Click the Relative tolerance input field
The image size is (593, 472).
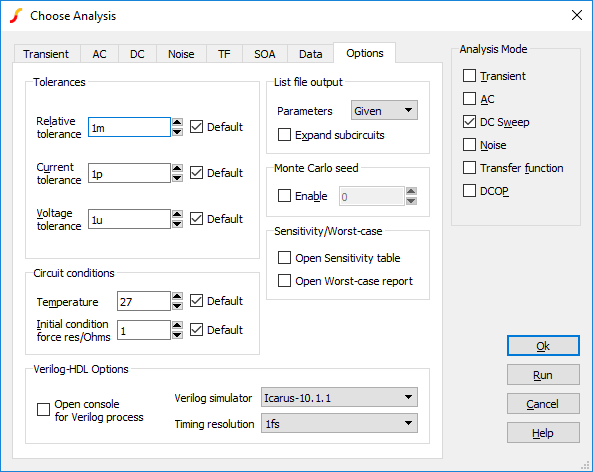(129, 127)
